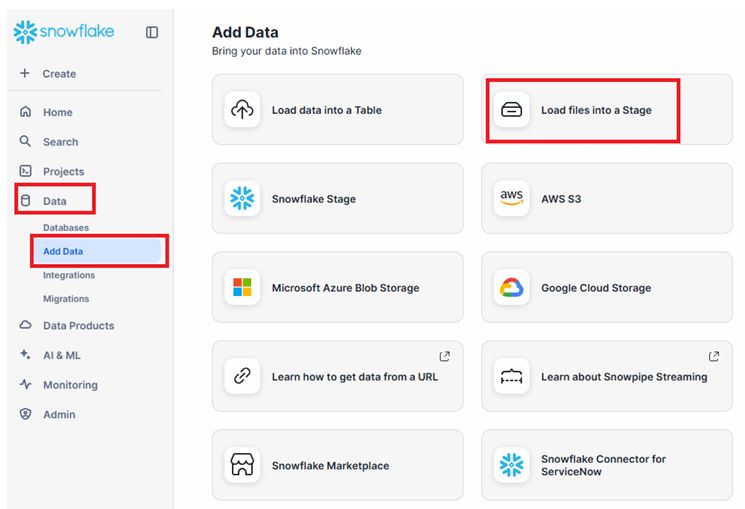Click Load data into a Table card

337,110
